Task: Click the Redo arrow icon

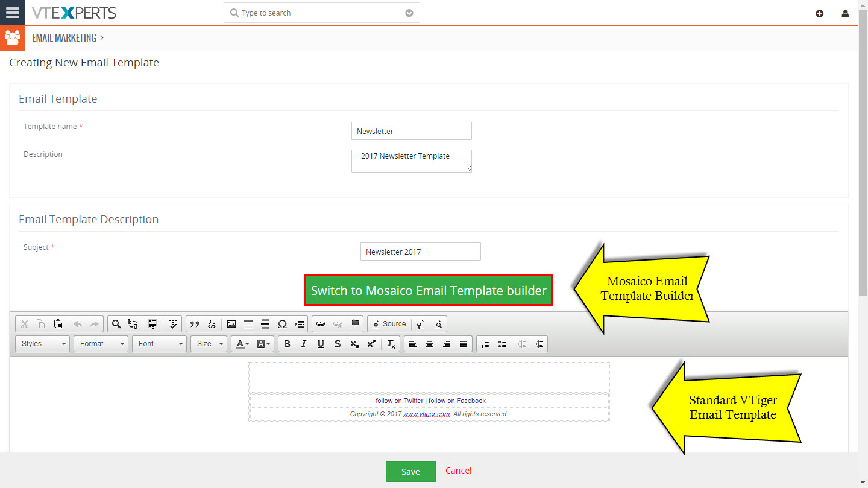Action: (x=95, y=324)
